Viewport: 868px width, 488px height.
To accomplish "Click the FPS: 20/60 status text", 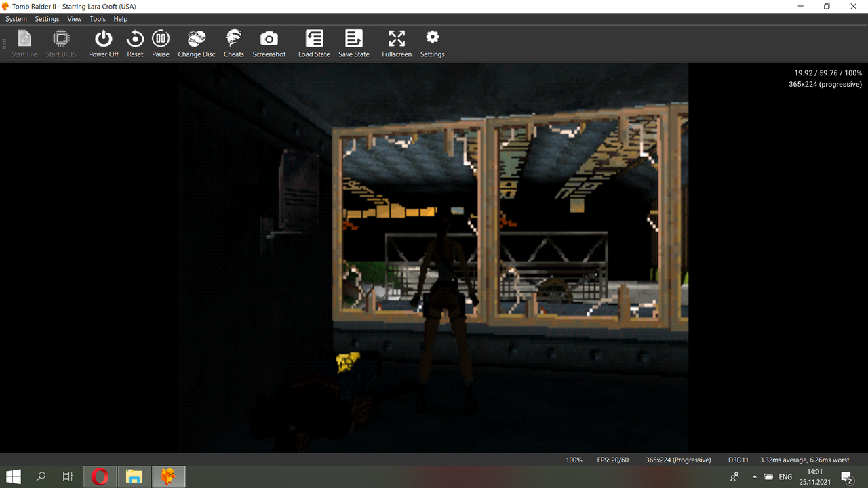I will coord(613,460).
